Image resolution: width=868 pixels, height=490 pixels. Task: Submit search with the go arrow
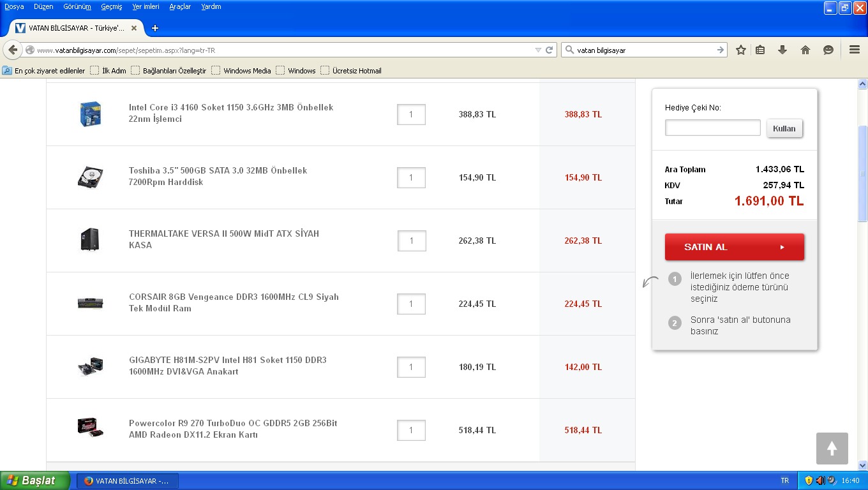tap(720, 50)
